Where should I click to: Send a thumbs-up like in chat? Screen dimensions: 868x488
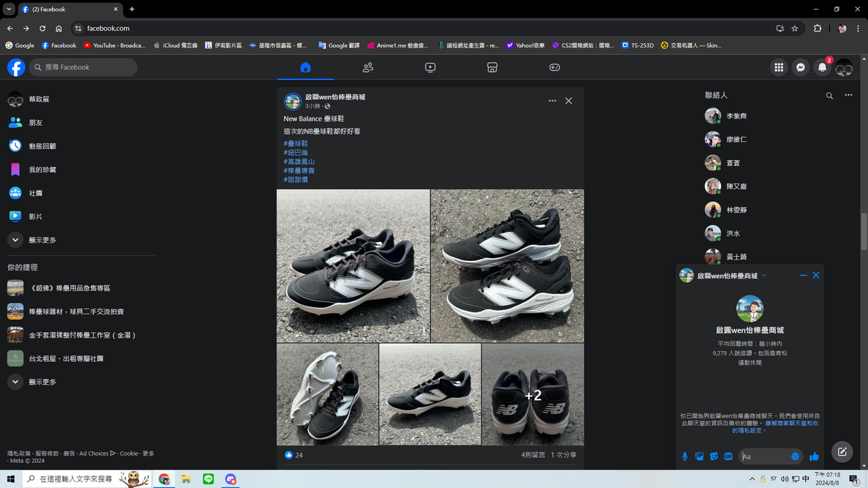pyautogui.click(x=814, y=456)
